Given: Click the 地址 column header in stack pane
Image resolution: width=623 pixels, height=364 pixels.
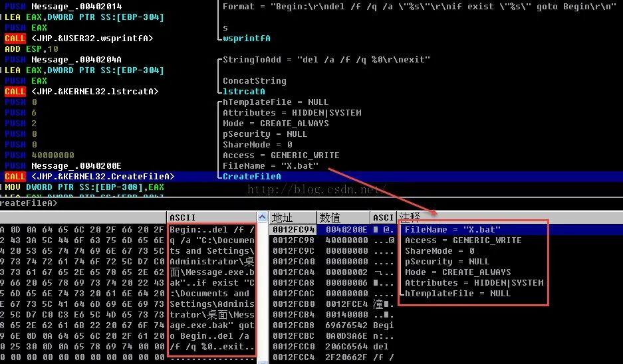Looking at the screenshot, I should [293, 217].
